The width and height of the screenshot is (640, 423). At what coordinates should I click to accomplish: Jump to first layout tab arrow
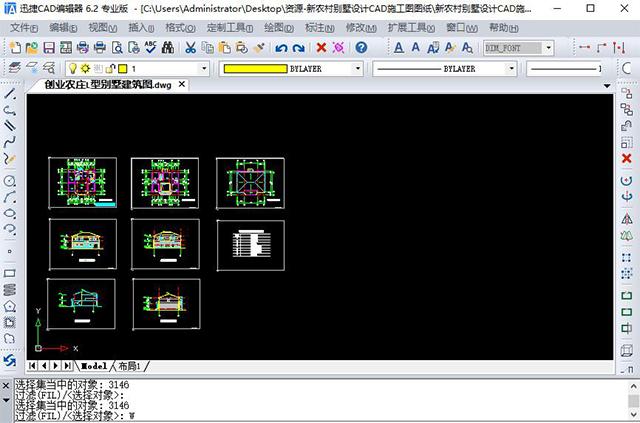click(32, 366)
